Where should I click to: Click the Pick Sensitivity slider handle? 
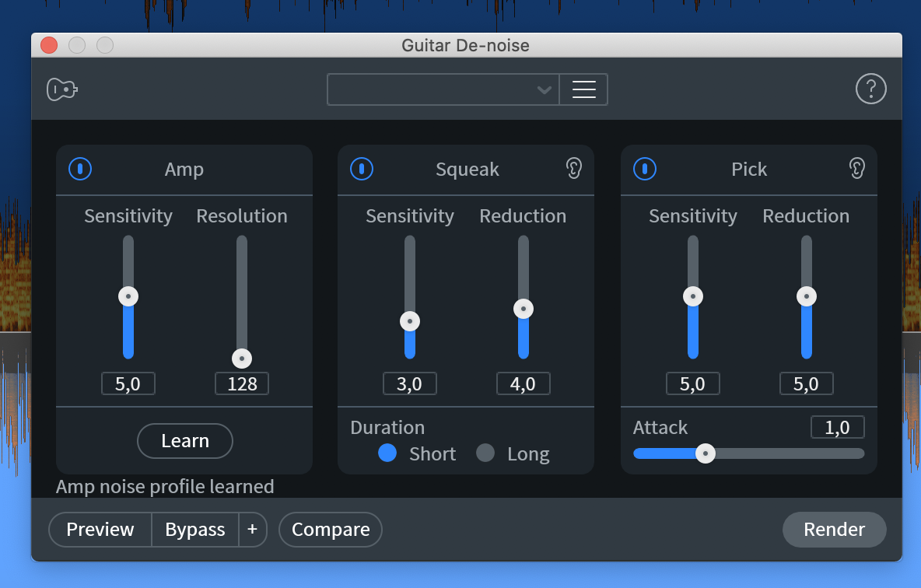(693, 296)
